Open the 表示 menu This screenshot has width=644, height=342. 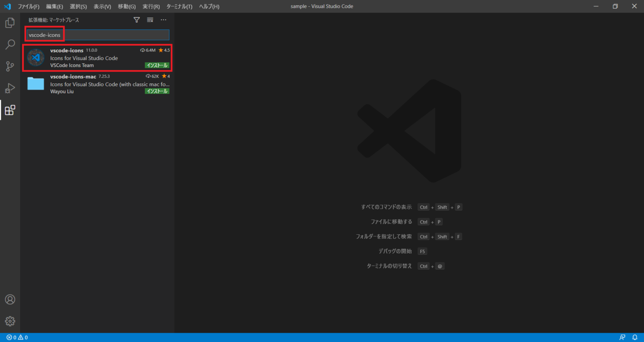[x=102, y=6]
